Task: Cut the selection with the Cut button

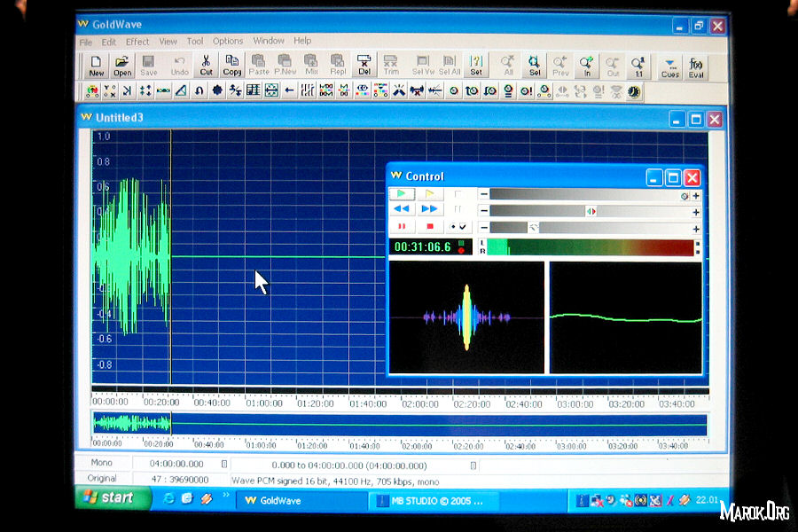Action: tap(206, 66)
